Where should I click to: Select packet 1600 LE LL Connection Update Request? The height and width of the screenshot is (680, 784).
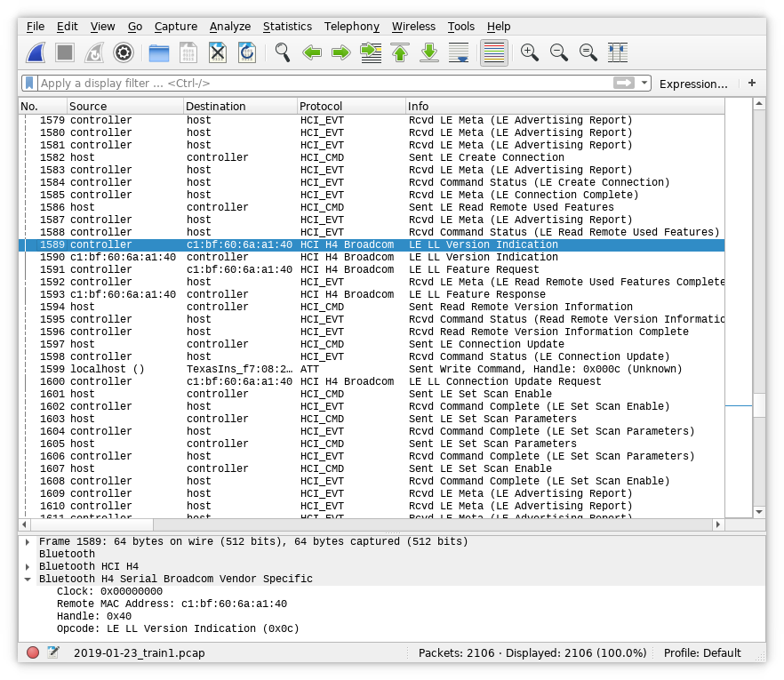[372, 381]
